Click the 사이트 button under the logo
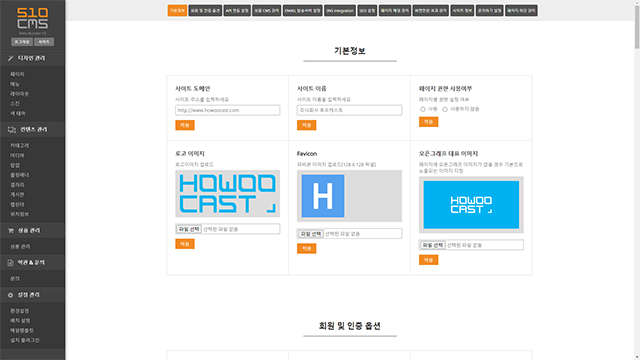This screenshot has height=360, width=640. tap(44, 42)
